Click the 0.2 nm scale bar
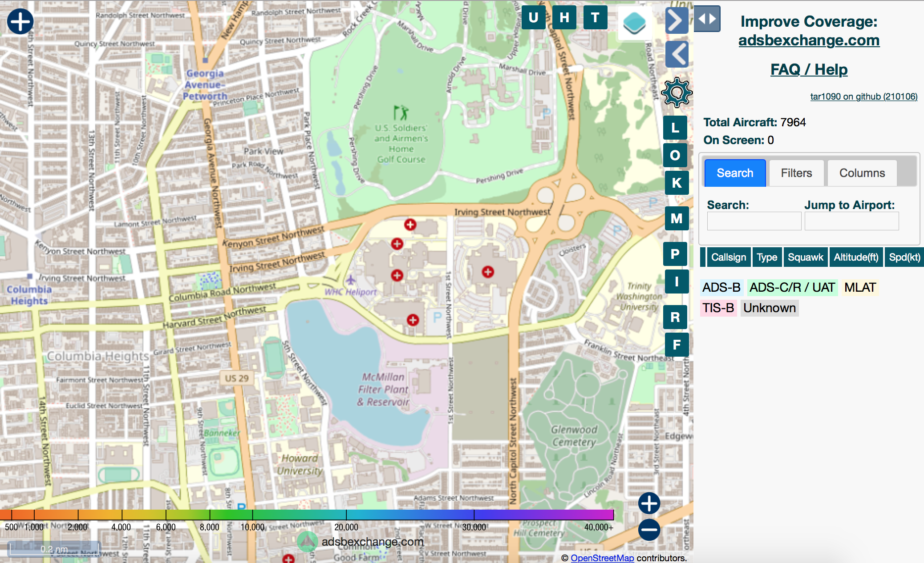924x563 pixels. (54, 549)
